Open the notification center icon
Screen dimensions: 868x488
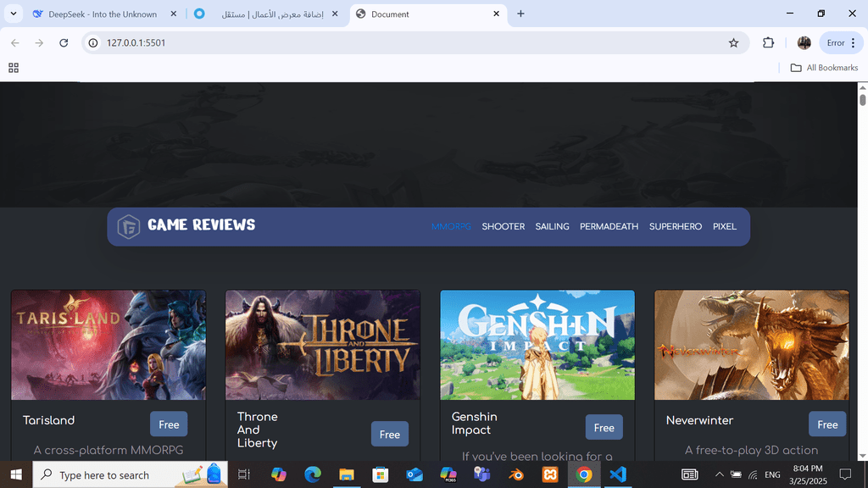click(845, 474)
